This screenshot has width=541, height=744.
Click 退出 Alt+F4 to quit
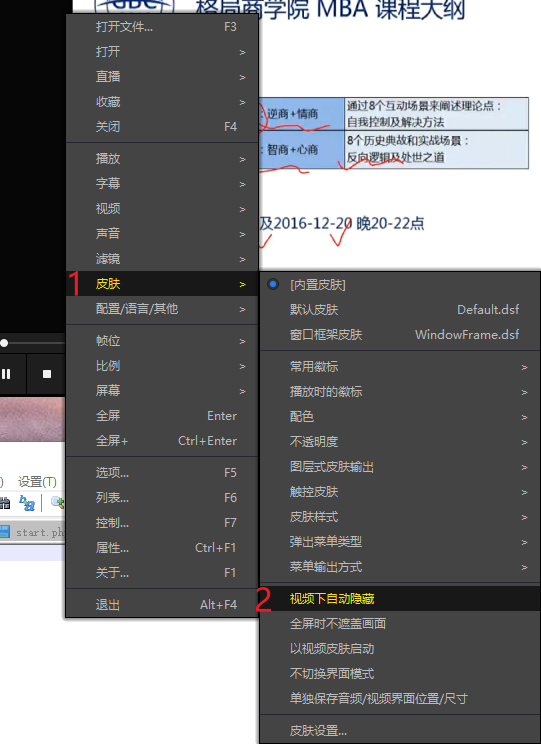click(x=162, y=604)
